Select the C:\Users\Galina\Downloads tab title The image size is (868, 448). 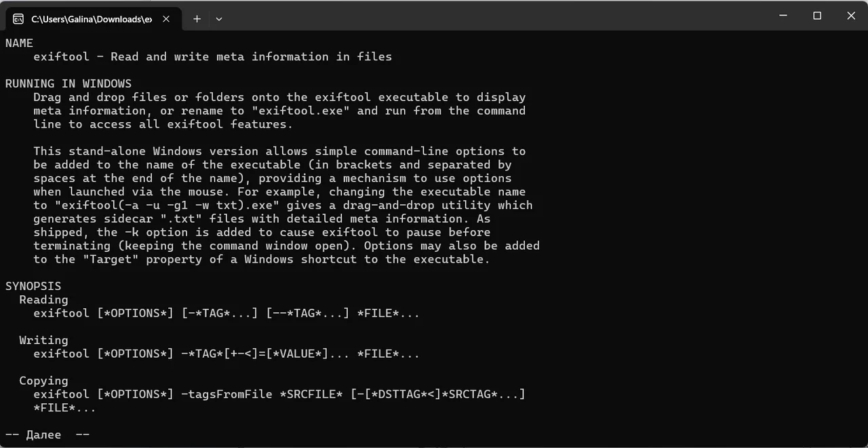92,19
